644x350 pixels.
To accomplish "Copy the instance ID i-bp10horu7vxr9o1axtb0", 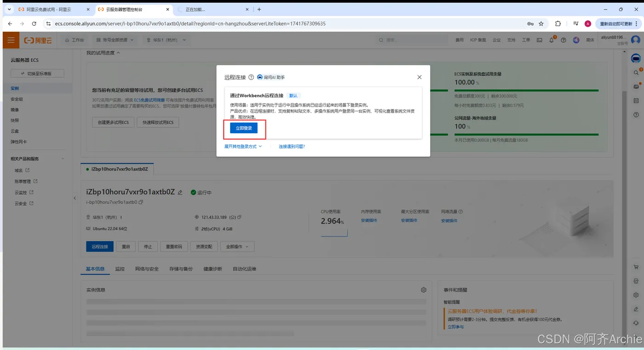I will pos(141,202).
